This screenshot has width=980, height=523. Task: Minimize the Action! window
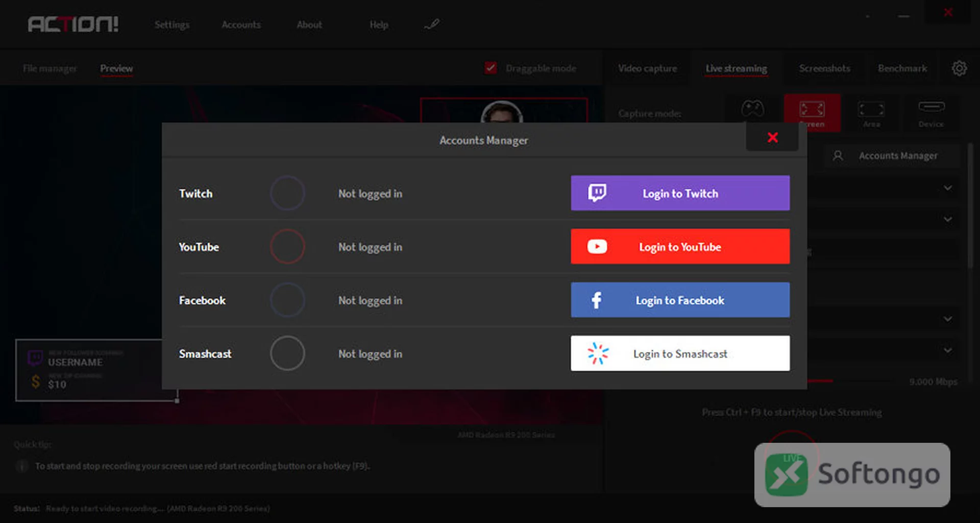[903, 16]
